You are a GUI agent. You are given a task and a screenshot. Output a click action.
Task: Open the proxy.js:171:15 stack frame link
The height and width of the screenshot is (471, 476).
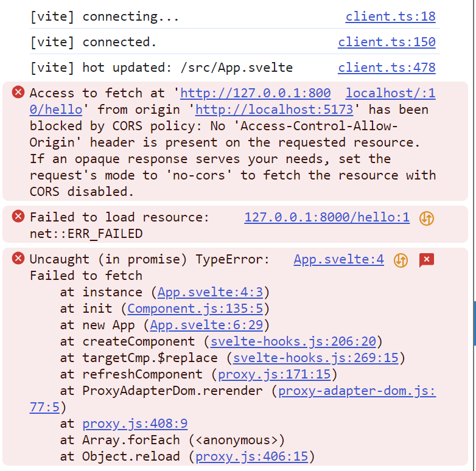click(x=275, y=374)
